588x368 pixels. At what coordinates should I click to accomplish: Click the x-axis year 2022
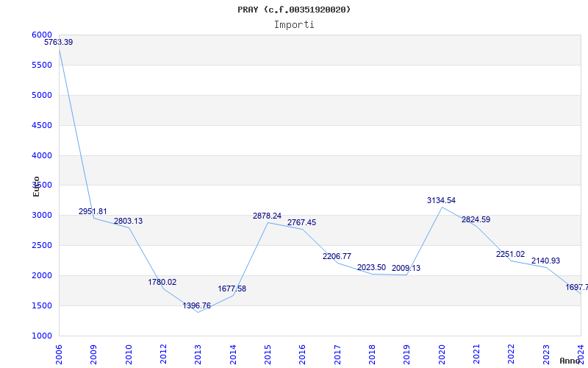(511, 355)
